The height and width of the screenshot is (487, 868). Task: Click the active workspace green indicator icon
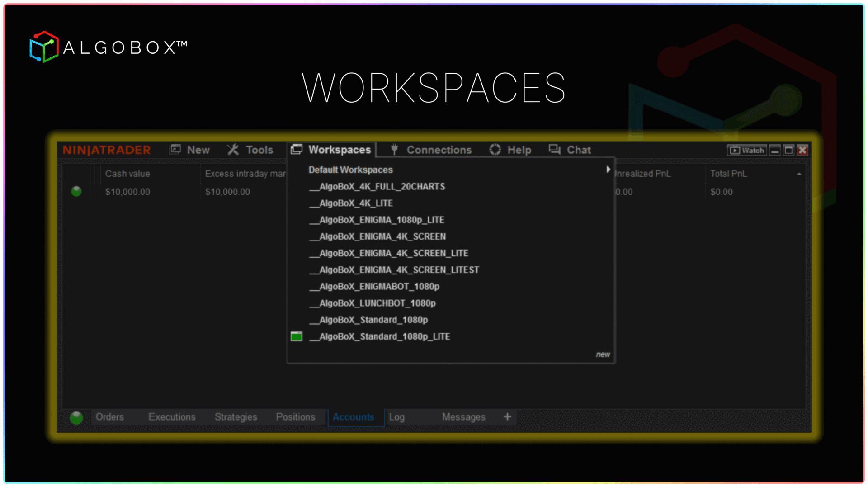tap(297, 336)
